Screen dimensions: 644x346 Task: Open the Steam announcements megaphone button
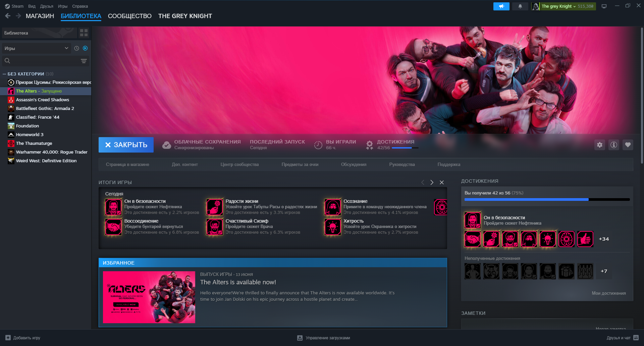(501, 6)
